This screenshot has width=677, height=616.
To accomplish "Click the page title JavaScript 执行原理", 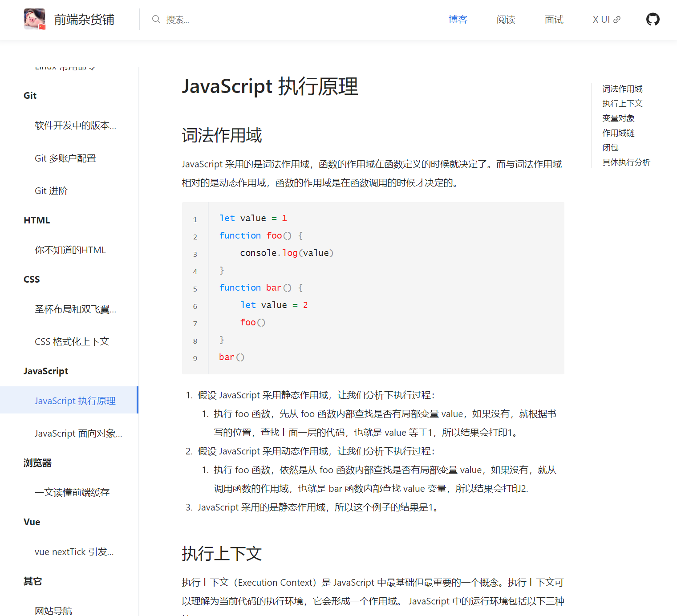I will (270, 86).
